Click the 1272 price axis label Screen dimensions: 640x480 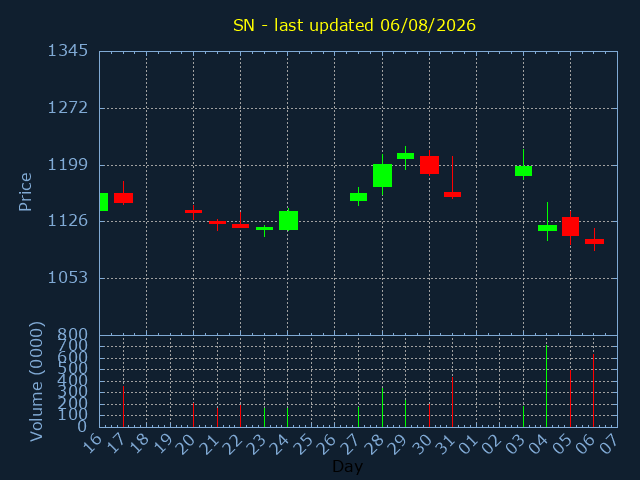pyautogui.click(x=68, y=108)
